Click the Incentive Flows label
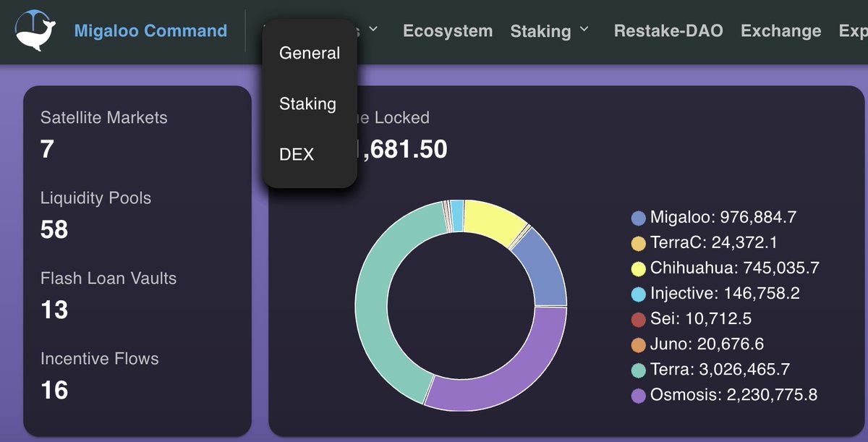This screenshot has width=868, height=442. pyautogui.click(x=100, y=359)
